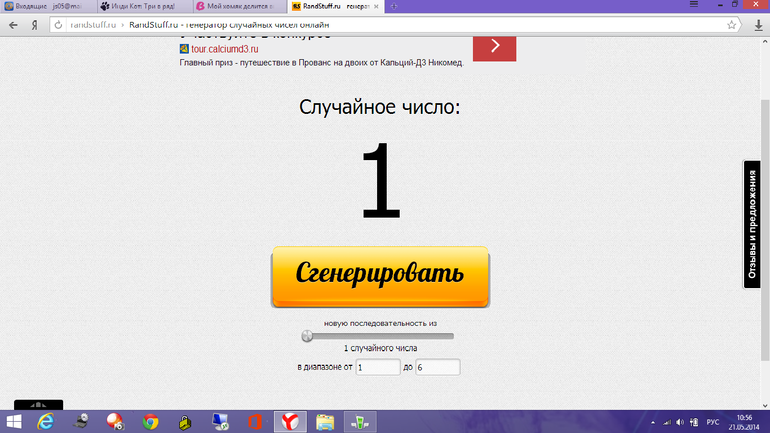Open File Explorer from the taskbar
The image size is (770, 433).
coord(325,422)
